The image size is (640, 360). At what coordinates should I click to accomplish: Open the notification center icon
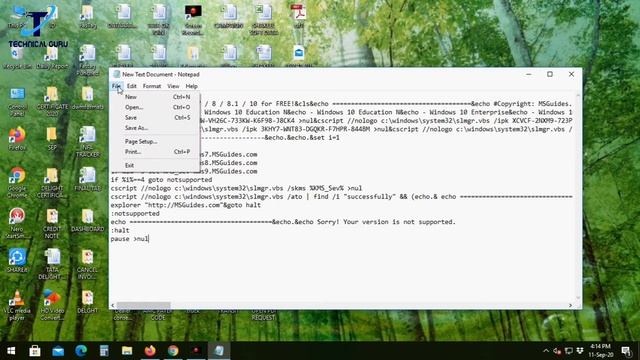point(627,351)
